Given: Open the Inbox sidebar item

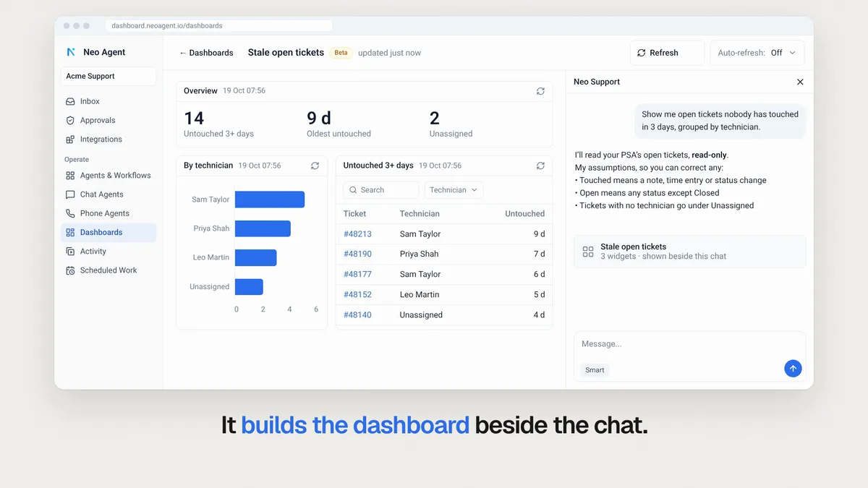Looking at the screenshot, I should [109, 101].
